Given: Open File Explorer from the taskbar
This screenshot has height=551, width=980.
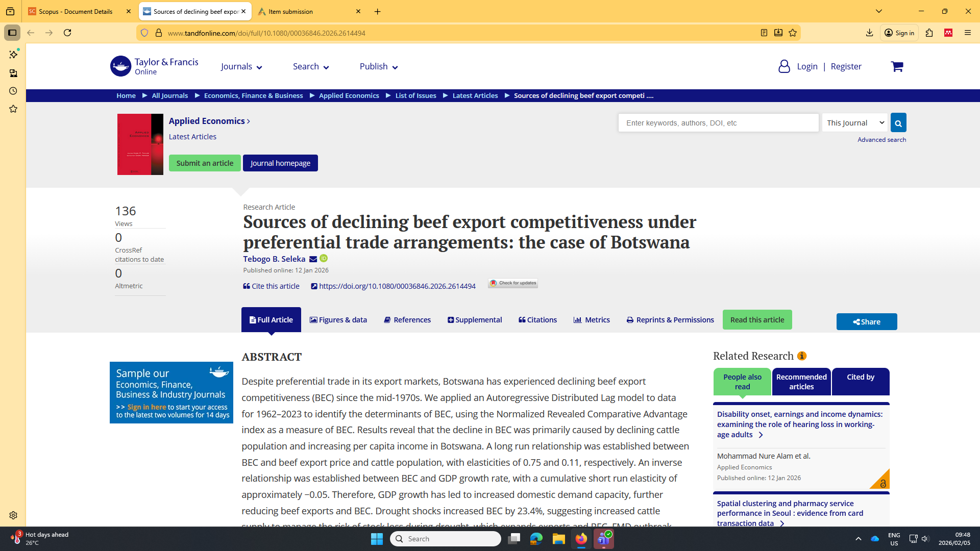Looking at the screenshot, I should pyautogui.click(x=558, y=539).
